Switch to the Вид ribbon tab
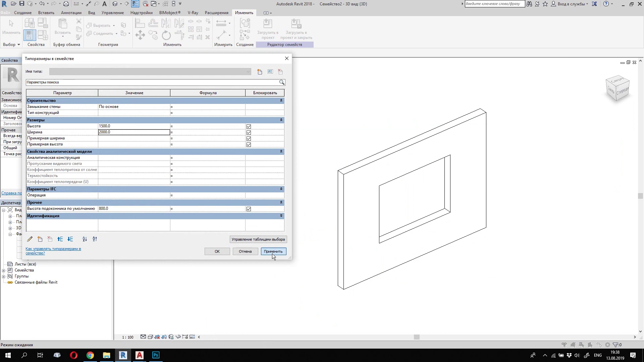 pyautogui.click(x=92, y=13)
